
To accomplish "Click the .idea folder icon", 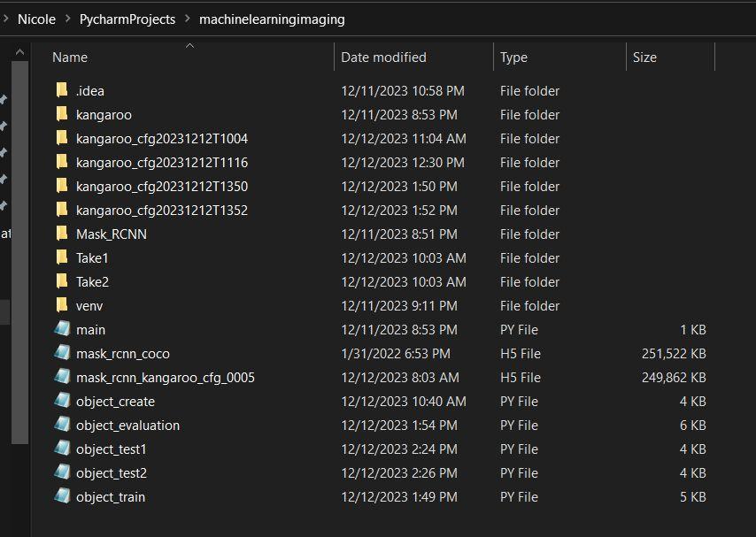I will pos(61,90).
